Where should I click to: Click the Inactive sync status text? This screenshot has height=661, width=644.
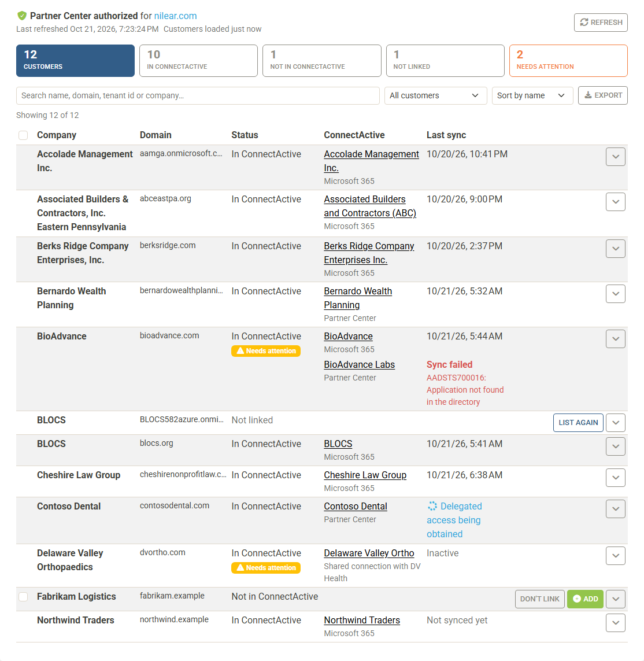[x=443, y=553]
